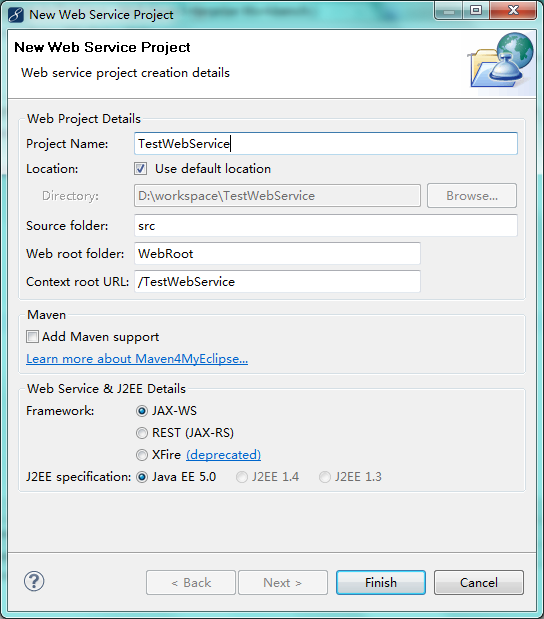Click the Web root folder field
Image resolution: width=544 pixels, height=619 pixels.
pos(277,253)
